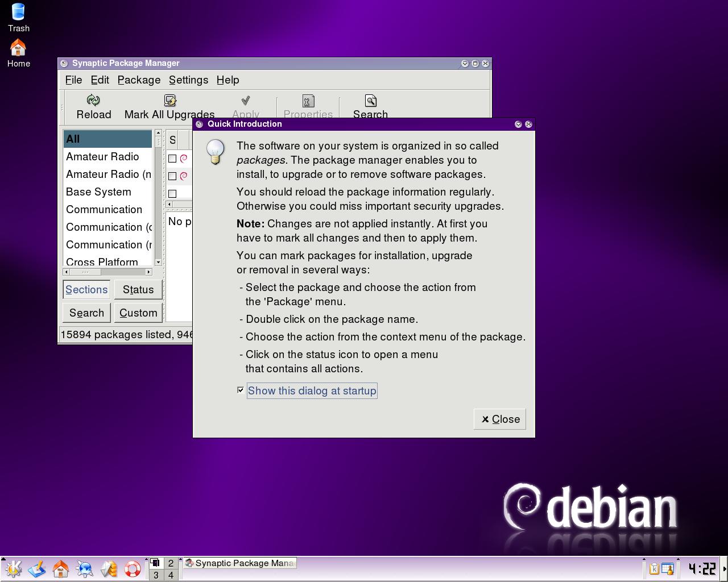Click the Synaptic Package Manager taskbar entry

[239, 563]
